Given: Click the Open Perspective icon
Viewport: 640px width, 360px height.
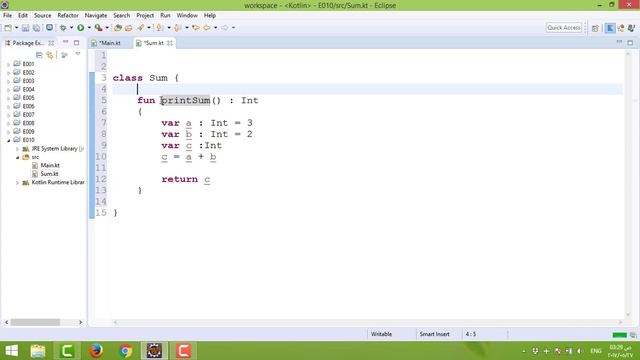Looking at the screenshot, I should coord(595,28).
